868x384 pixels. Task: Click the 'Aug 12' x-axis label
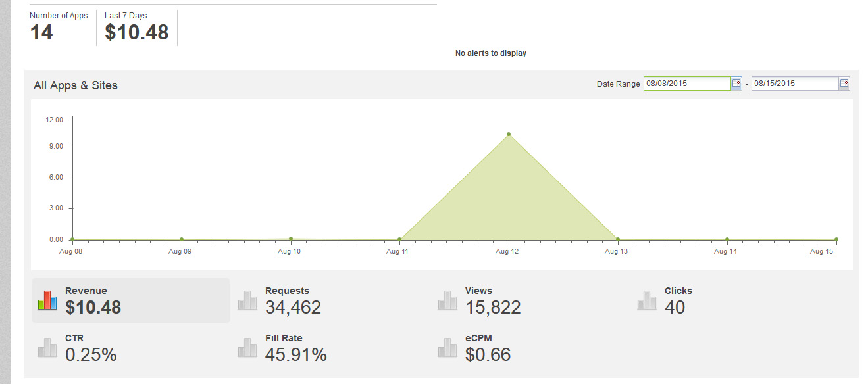click(x=507, y=252)
